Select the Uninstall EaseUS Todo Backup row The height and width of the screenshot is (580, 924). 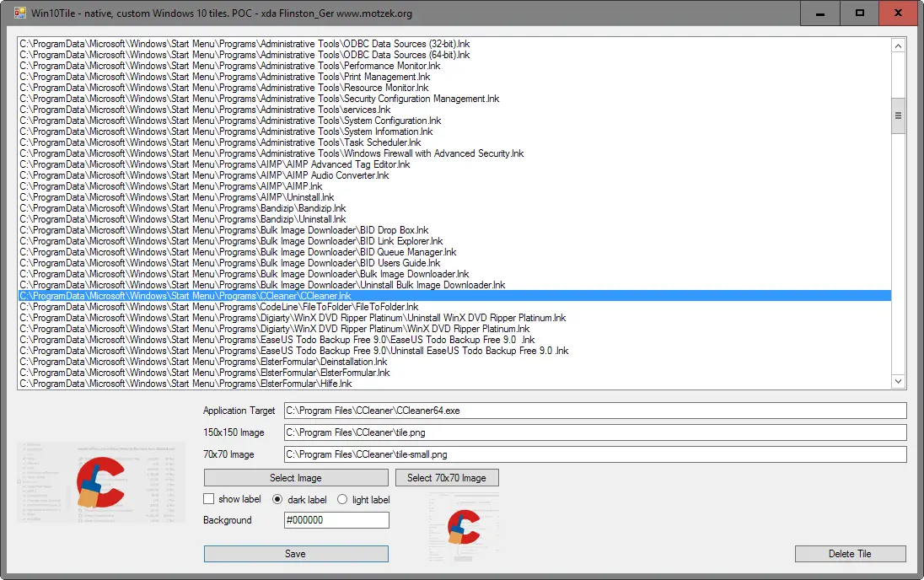tap(454, 351)
